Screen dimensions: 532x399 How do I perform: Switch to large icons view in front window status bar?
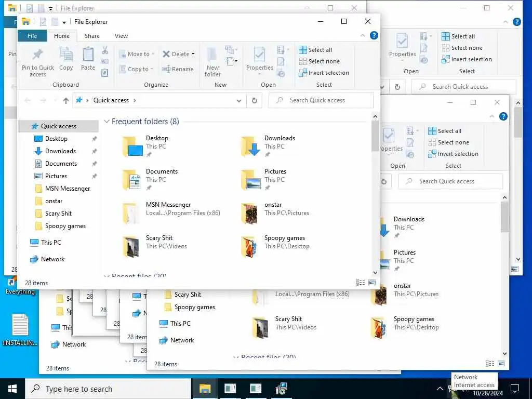[x=372, y=282]
